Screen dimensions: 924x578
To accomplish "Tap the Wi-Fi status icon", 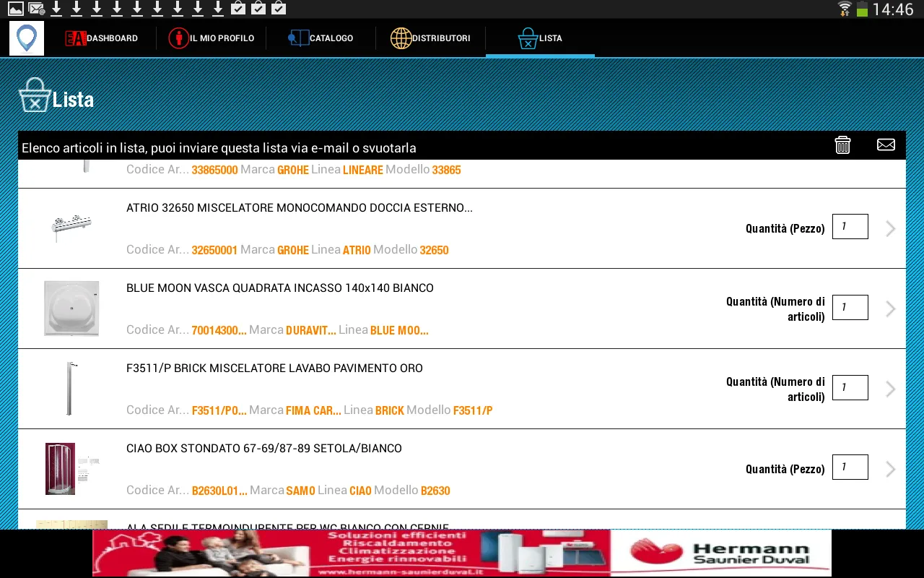I will tap(845, 9).
